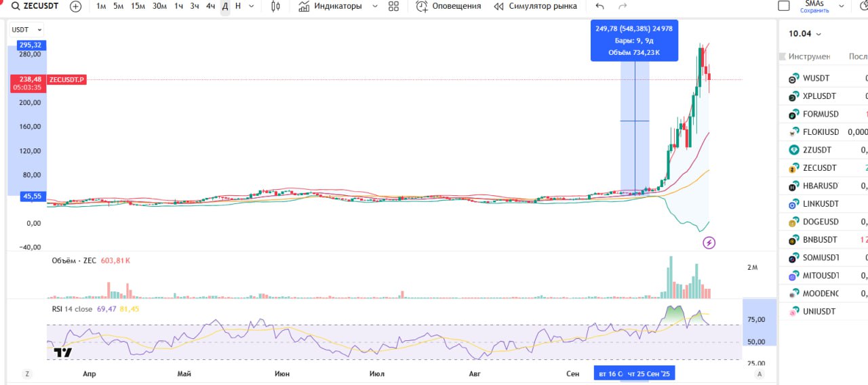Open the indicator templates grid icon
The height and width of the screenshot is (385, 868).
tap(393, 6)
